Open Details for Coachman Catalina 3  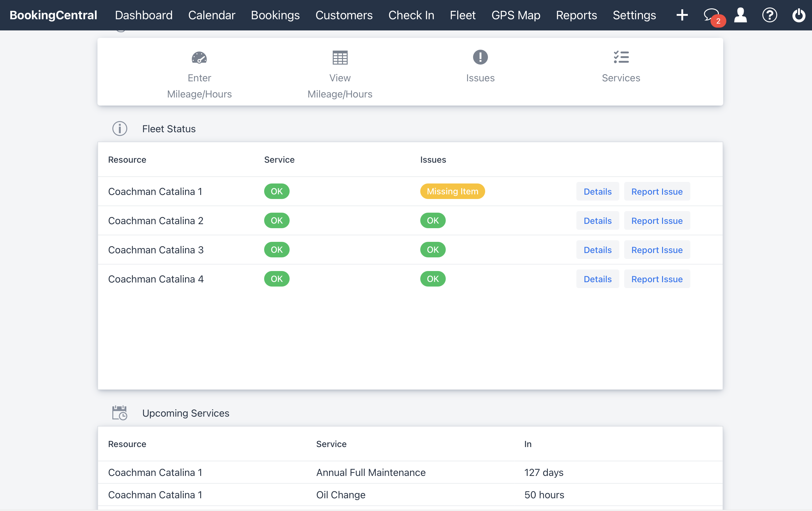pyautogui.click(x=598, y=250)
